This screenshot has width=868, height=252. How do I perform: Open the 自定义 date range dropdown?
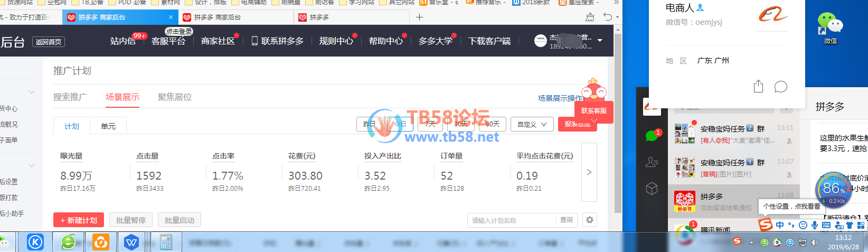coord(532,124)
